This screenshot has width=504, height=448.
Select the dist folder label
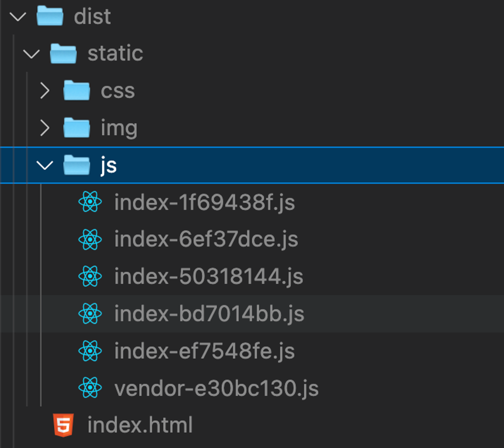[92, 17]
